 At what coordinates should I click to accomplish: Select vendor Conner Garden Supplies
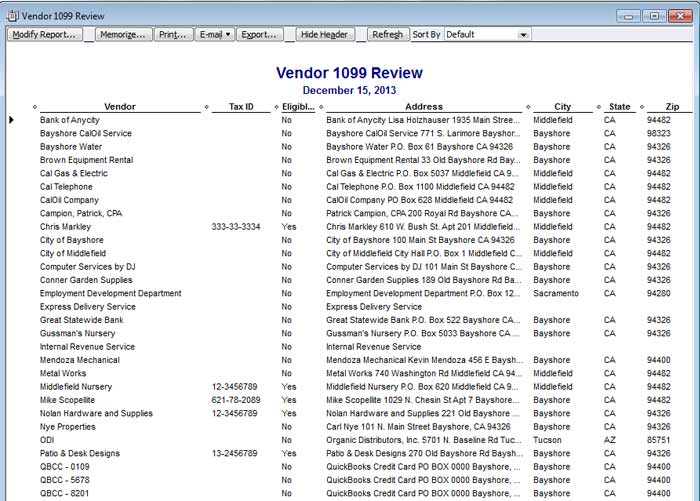[x=86, y=280]
